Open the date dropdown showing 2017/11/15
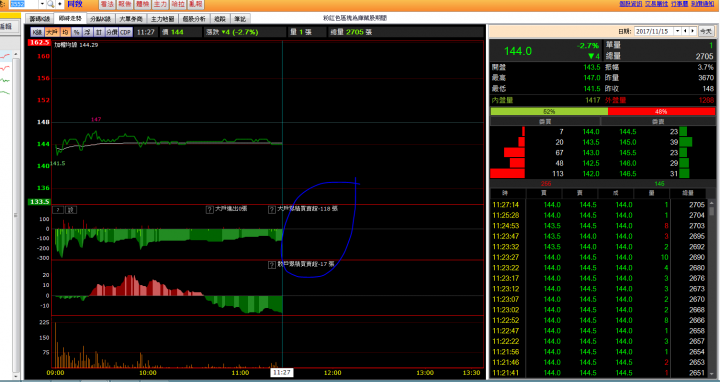The image size is (720, 382). [x=677, y=31]
